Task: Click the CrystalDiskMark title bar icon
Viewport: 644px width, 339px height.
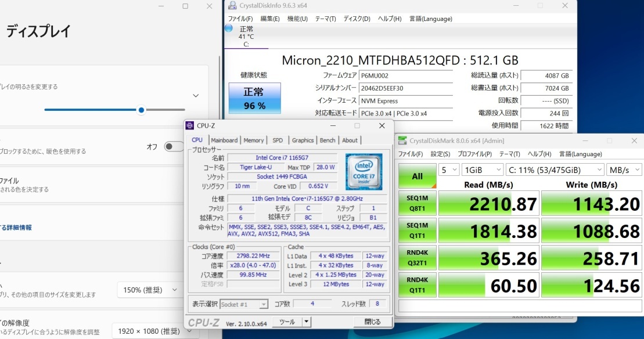Action: pos(402,140)
